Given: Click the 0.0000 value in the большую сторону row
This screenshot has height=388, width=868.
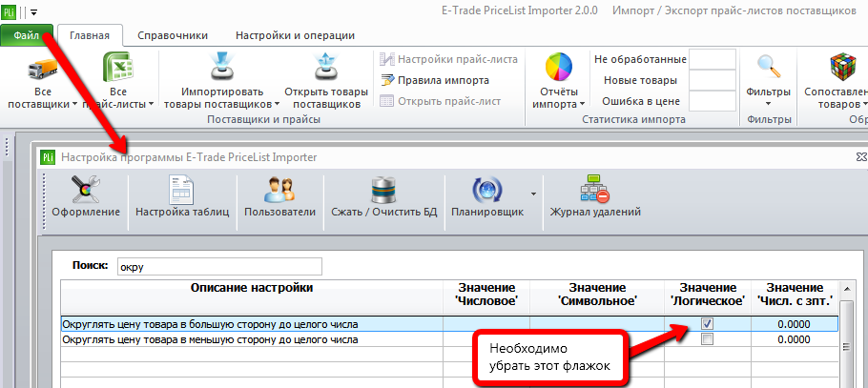Looking at the screenshot, I should 794,324.
